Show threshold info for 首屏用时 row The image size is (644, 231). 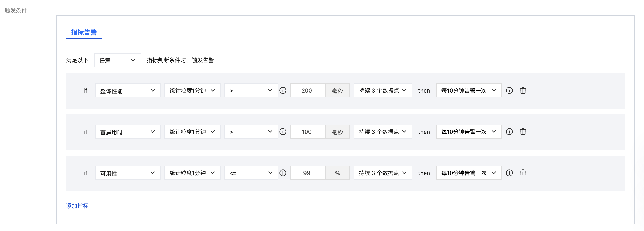[283, 132]
